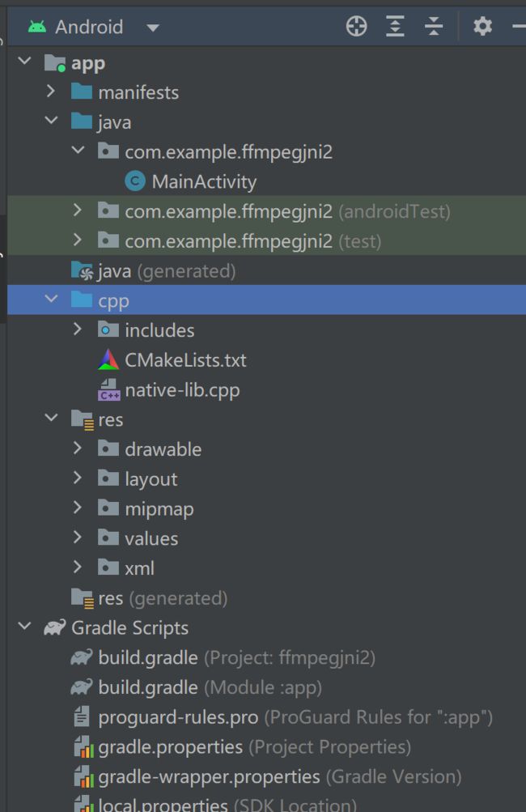Click the native-lib.cpp C++ file icon
The width and height of the screenshot is (526, 812).
108,390
